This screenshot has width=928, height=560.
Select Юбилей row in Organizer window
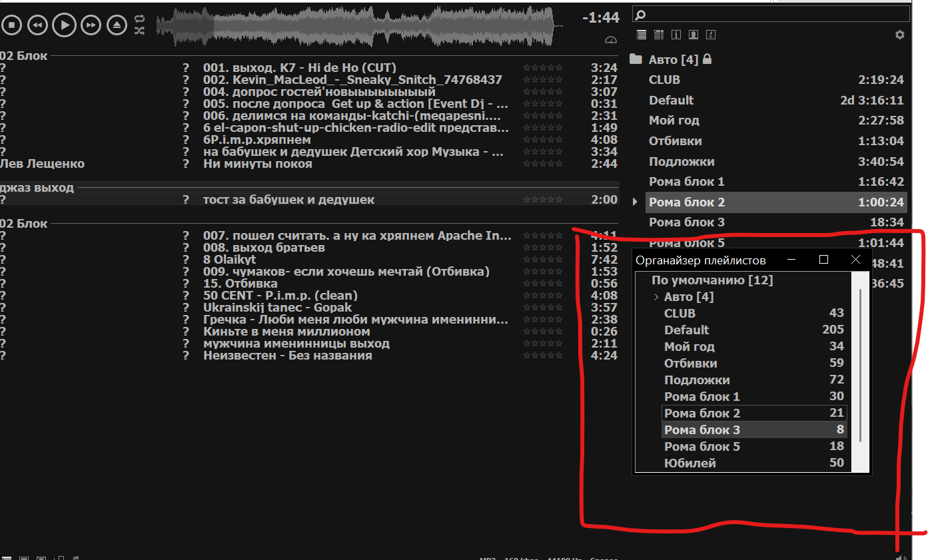754,463
